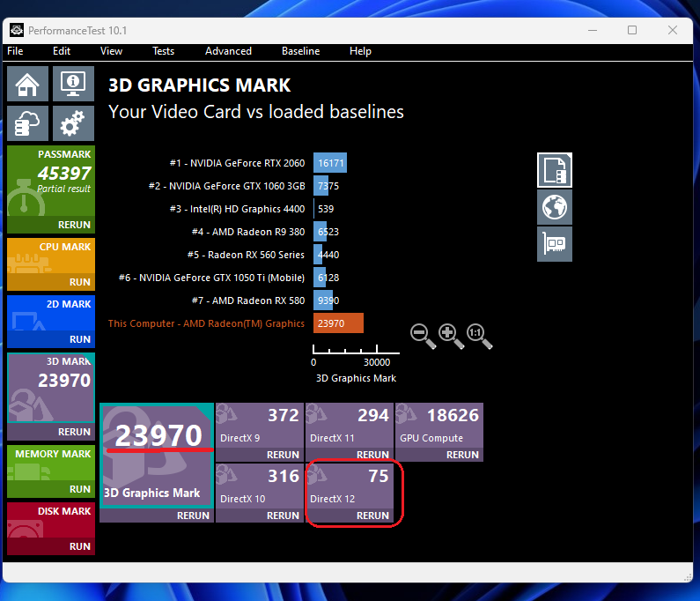The height and width of the screenshot is (601, 700).
Task: Click the AMD Radeon RX 580 bar
Action: pyautogui.click(x=323, y=300)
